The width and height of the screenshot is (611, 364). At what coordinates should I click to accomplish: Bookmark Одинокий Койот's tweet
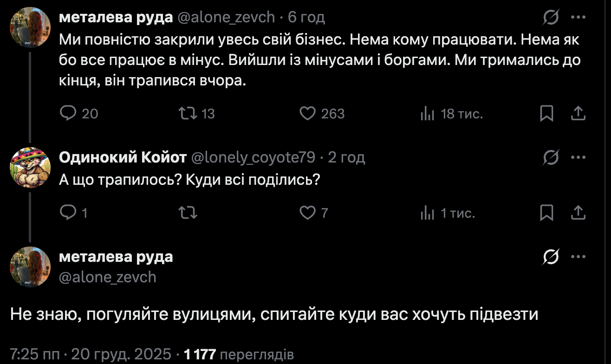pyautogui.click(x=546, y=213)
